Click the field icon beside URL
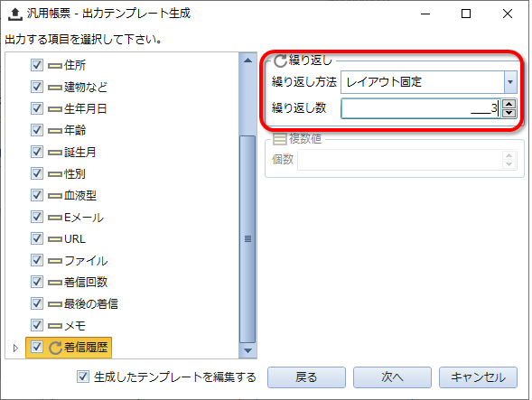This screenshot has height=400, width=532. click(55, 239)
